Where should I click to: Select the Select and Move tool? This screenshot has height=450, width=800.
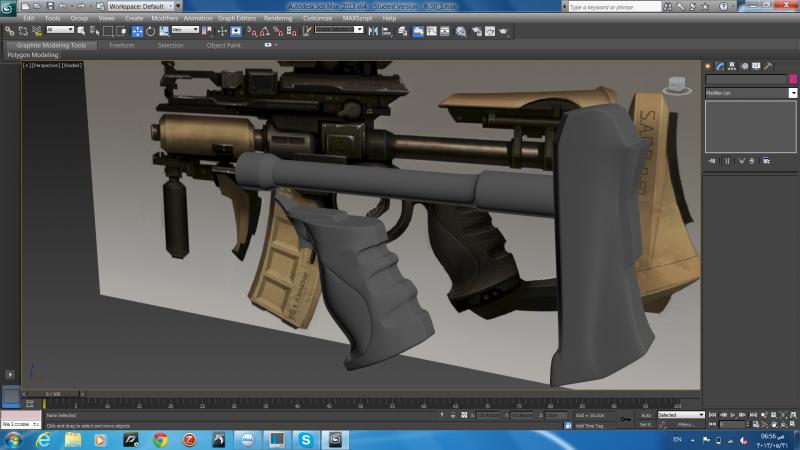(137, 31)
